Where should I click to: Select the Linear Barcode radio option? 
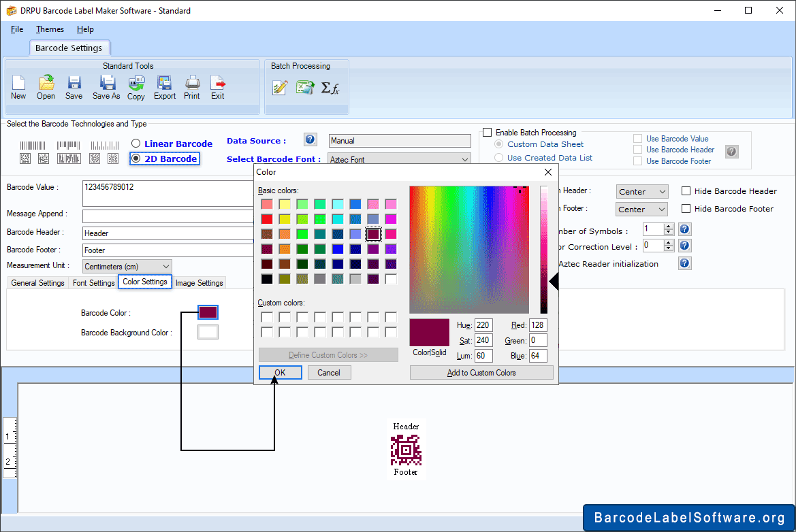pyautogui.click(x=136, y=144)
